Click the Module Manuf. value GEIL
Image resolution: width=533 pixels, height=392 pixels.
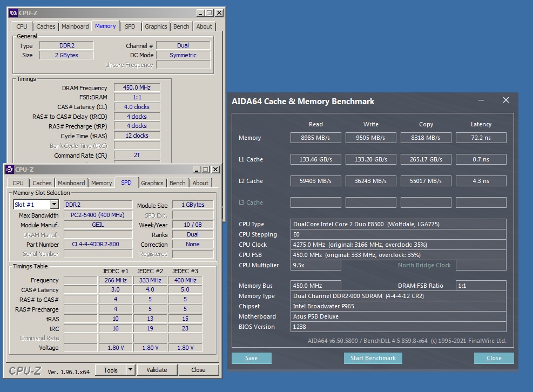click(98, 225)
